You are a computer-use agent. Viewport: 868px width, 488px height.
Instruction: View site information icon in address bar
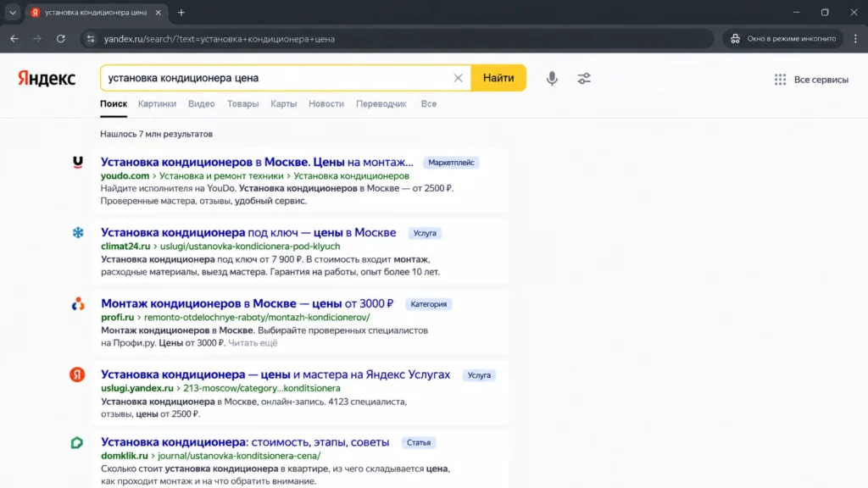(x=91, y=39)
